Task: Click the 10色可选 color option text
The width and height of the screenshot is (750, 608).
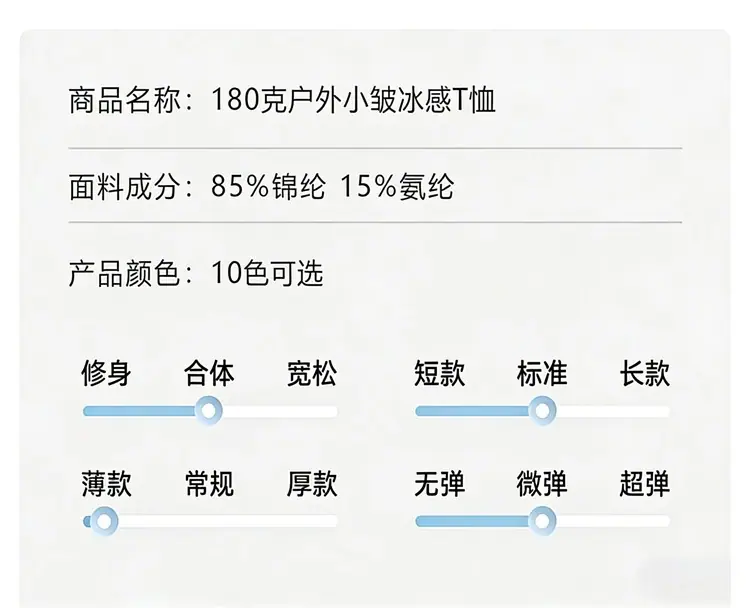Action: click(267, 273)
